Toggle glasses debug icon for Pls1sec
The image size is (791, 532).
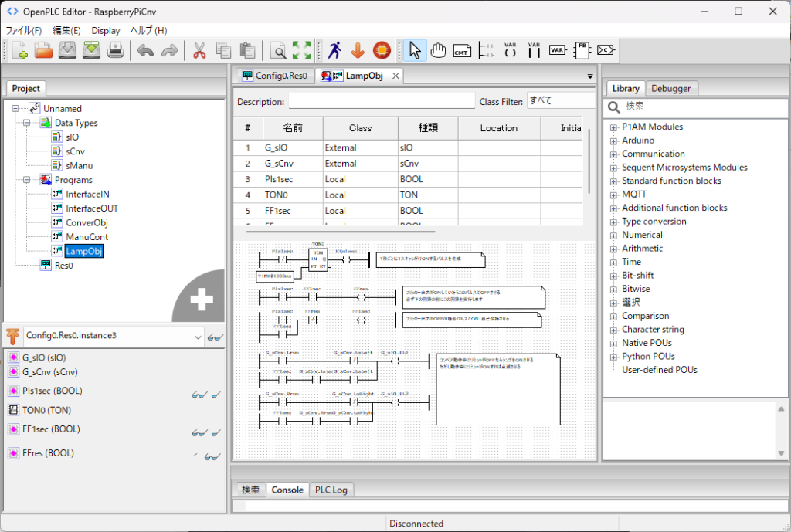pyautogui.click(x=199, y=395)
